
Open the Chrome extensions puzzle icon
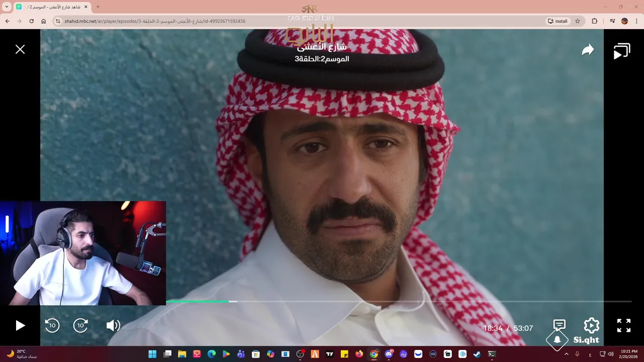pos(595,21)
